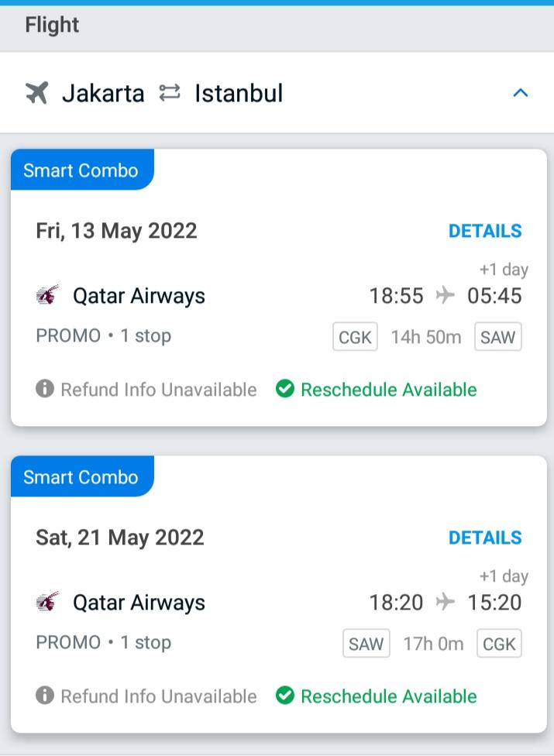Click the airplane icon beside Jakarta

(x=37, y=93)
